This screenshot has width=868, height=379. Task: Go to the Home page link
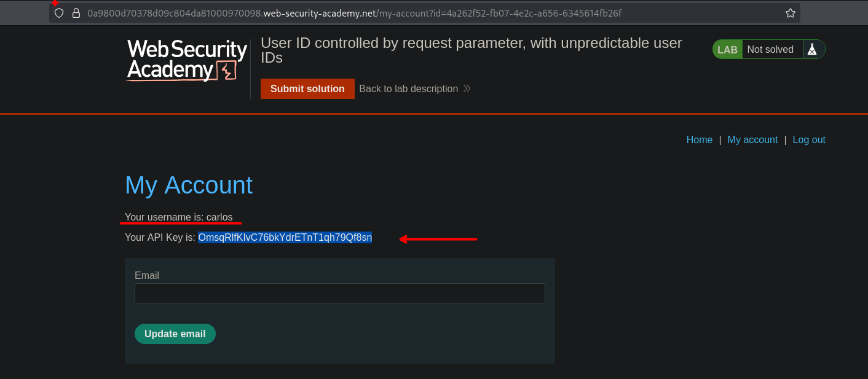(x=699, y=139)
